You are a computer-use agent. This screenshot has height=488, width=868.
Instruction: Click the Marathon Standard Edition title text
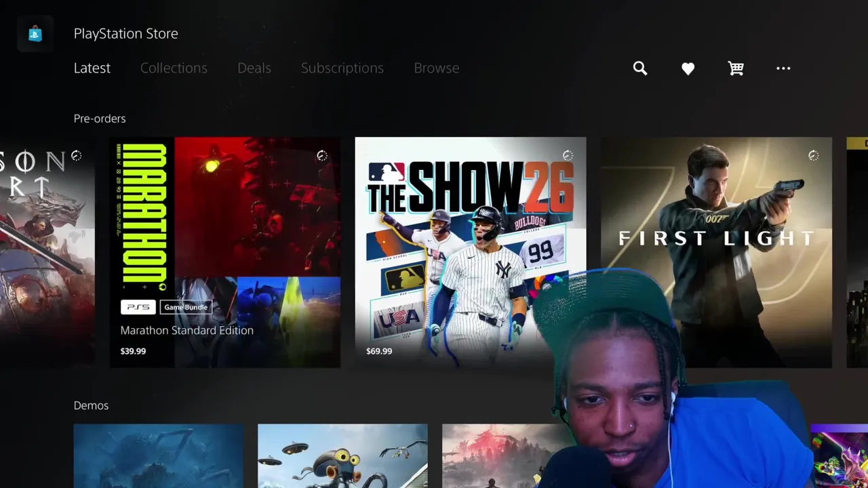pyautogui.click(x=187, y=330)
